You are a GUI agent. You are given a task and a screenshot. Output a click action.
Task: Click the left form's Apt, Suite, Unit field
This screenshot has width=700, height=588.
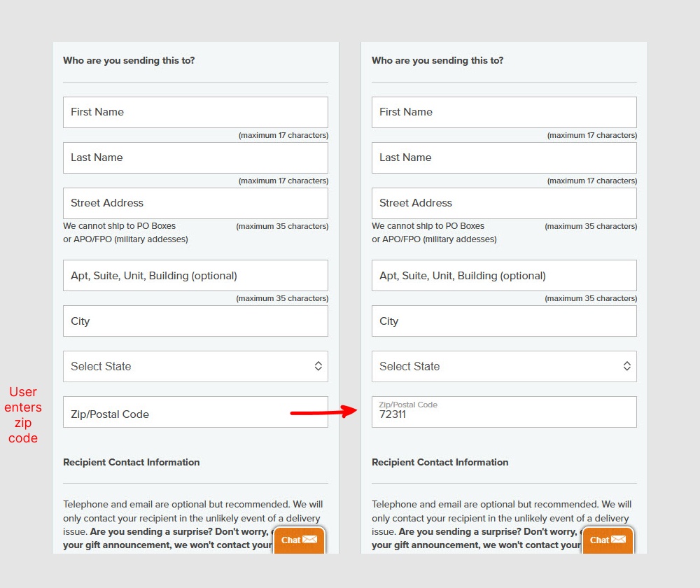(195, 276)
